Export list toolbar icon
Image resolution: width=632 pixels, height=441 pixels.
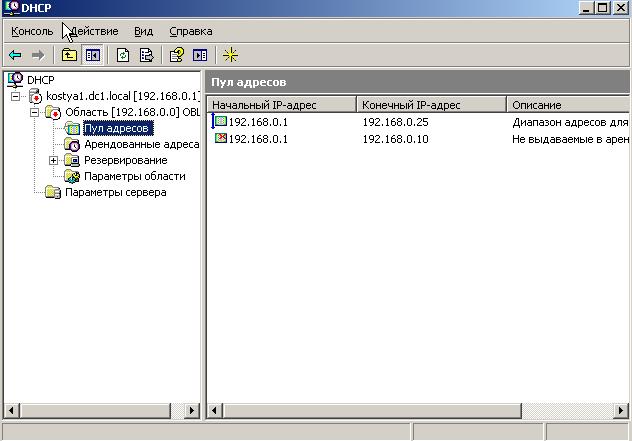pos(146,55)
